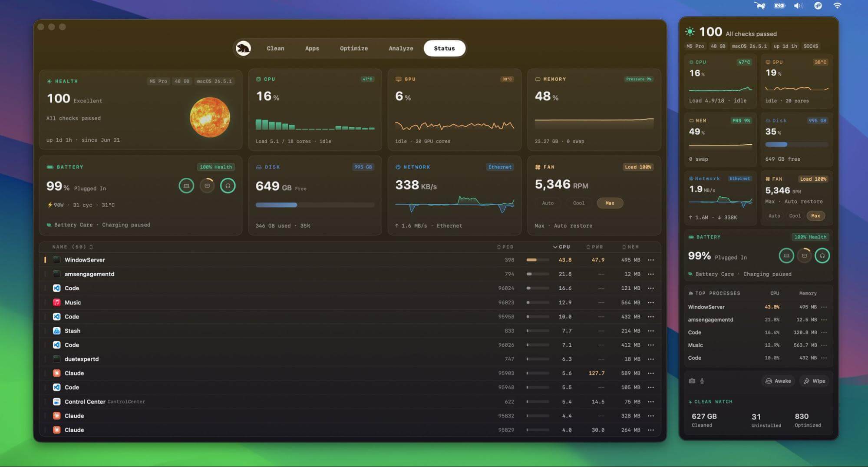The height and width of the screenshot is (467, 868).
Task: Click the camera icon in the popover panel
Action: (x=692, y=381)
